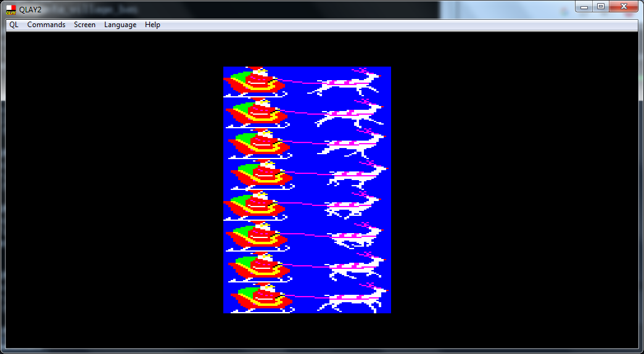The image size is (644, 354).
Task: Open the Help menu
Action: pos(152,25)
